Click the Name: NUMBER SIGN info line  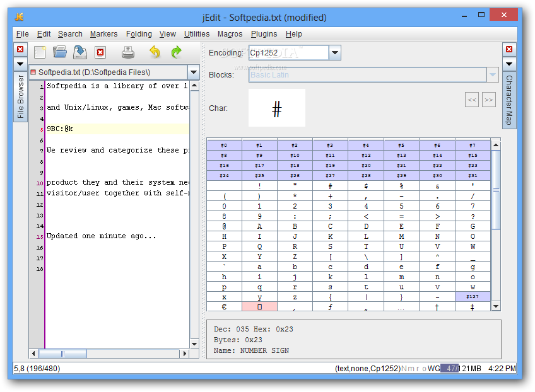[x=251, y=350]
